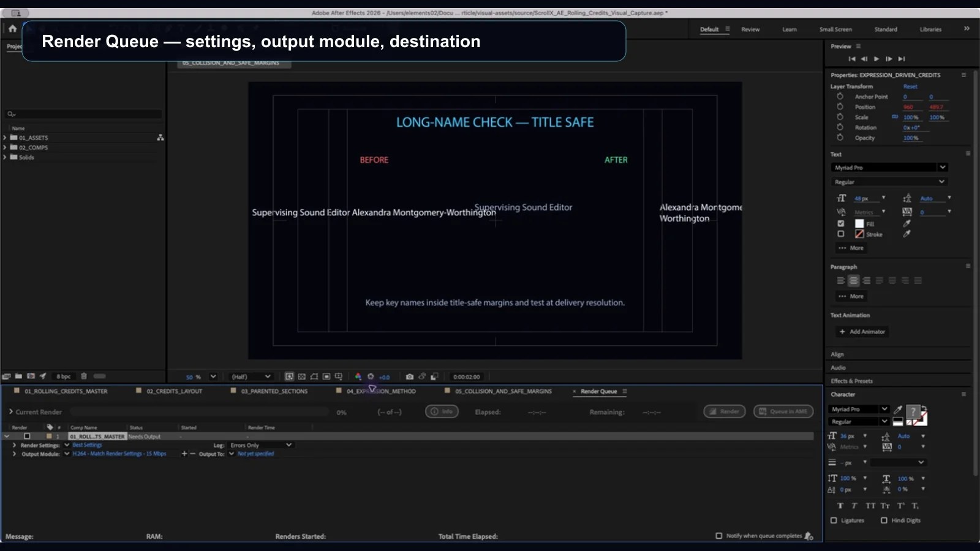980x551 pixels.
Task: Click the Render button
Action: coord(724,411)
